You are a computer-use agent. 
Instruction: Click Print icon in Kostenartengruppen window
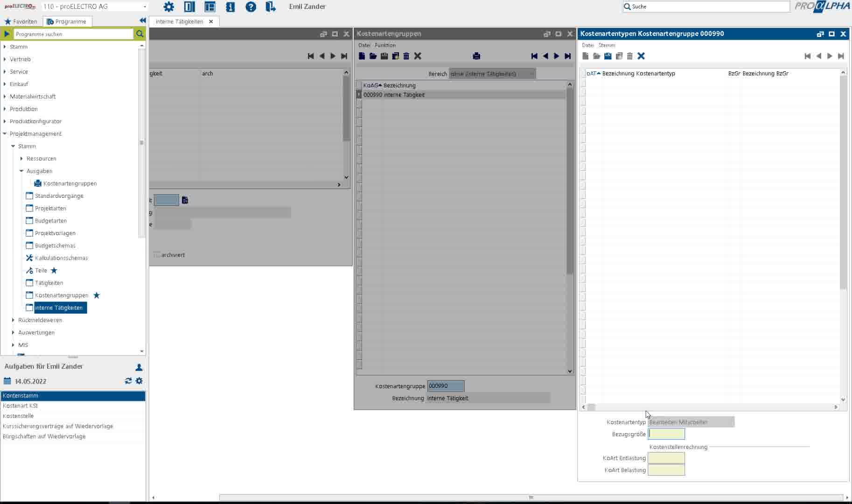476,56
